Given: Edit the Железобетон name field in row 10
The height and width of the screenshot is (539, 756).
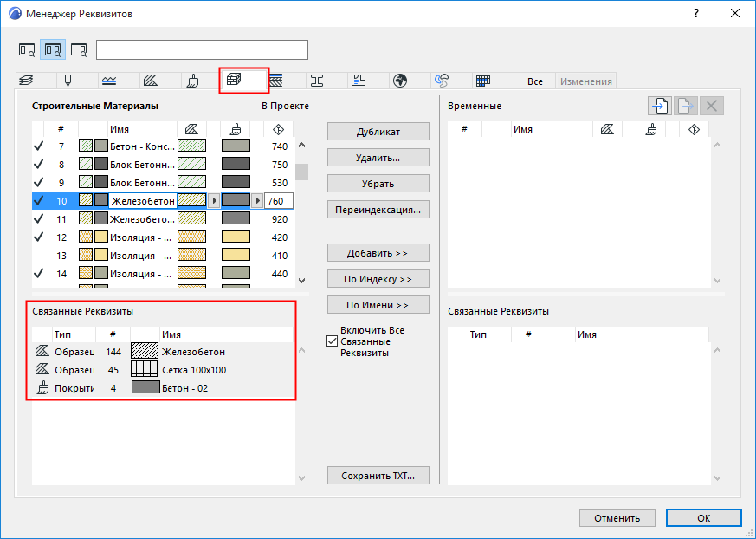Looking at the screenshot, I should 143,201.
